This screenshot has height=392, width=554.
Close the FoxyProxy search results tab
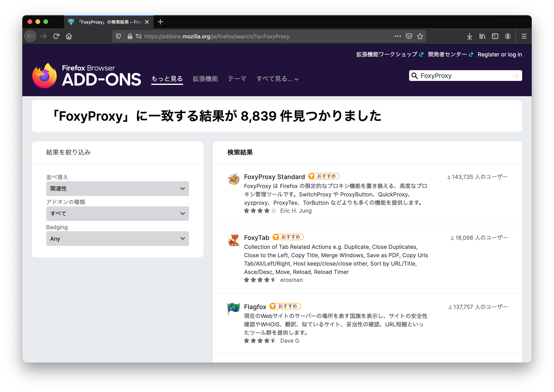(147, 22)
